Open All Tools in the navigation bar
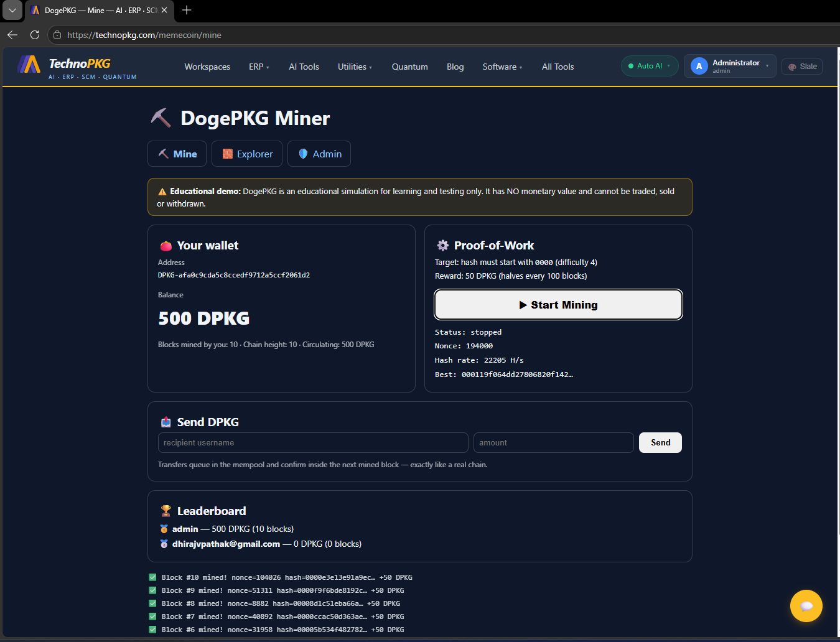This screenshot has width=840, height=642. 558,67
